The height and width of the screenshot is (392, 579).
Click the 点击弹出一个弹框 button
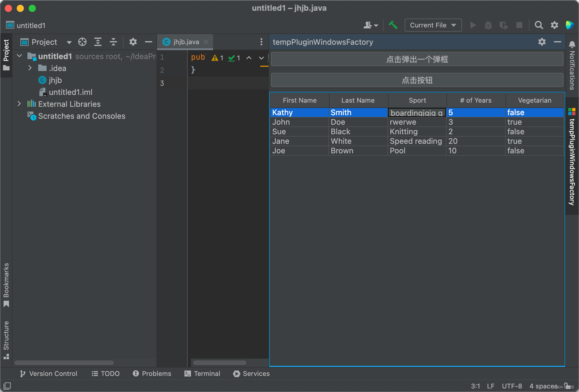pyautogui.click(x=417, y=59)
